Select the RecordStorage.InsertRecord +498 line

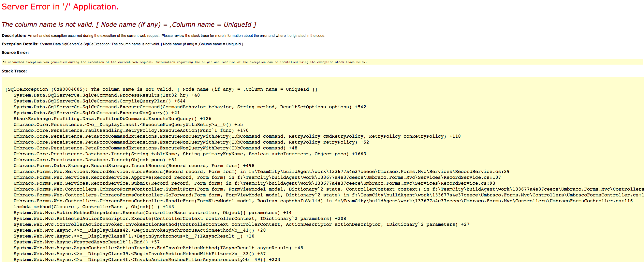[x=134, y=166]
